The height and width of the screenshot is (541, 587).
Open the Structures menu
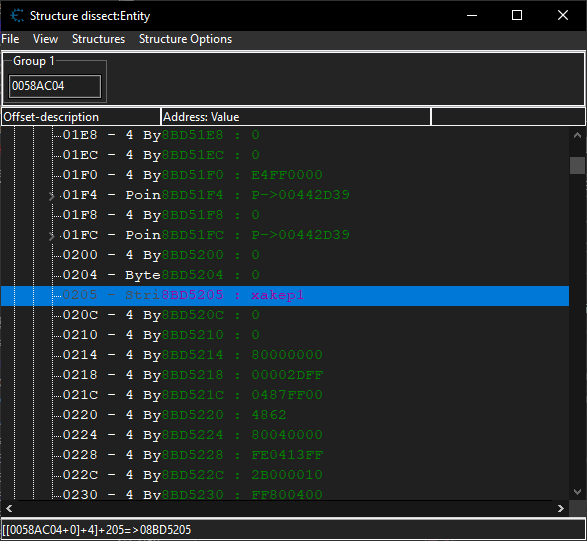coord(98,39)
